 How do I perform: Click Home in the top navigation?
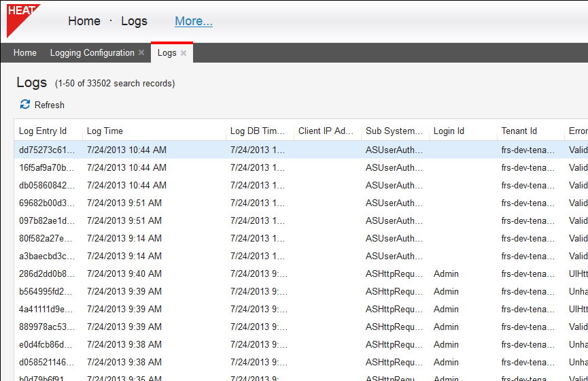(x=84, y=21)
